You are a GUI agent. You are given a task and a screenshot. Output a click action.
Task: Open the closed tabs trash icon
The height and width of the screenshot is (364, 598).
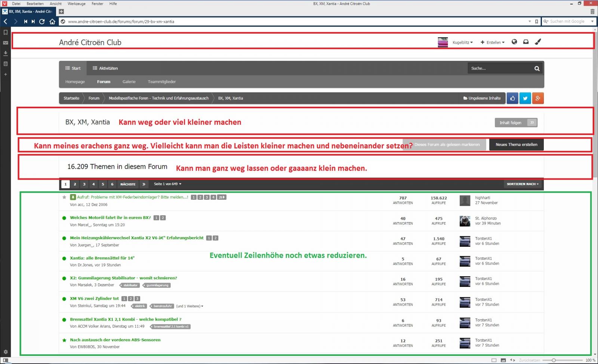pos(592,12)
